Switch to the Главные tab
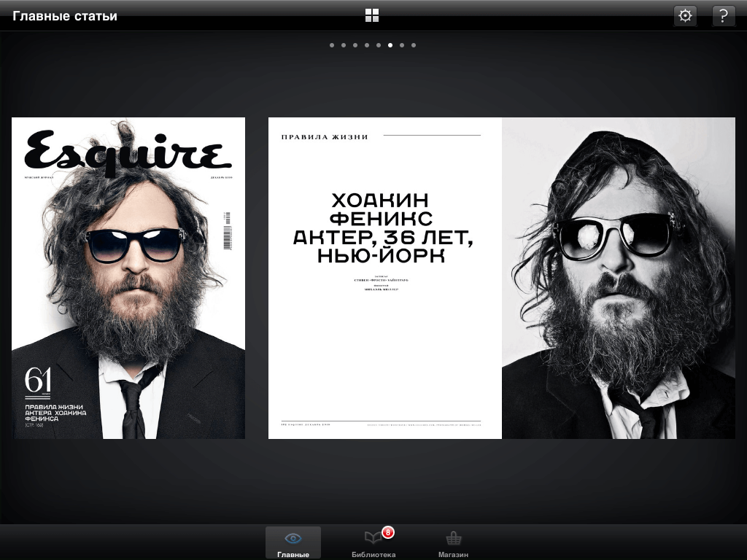Screen dimensions: 747x560 (x=293, y=542)
